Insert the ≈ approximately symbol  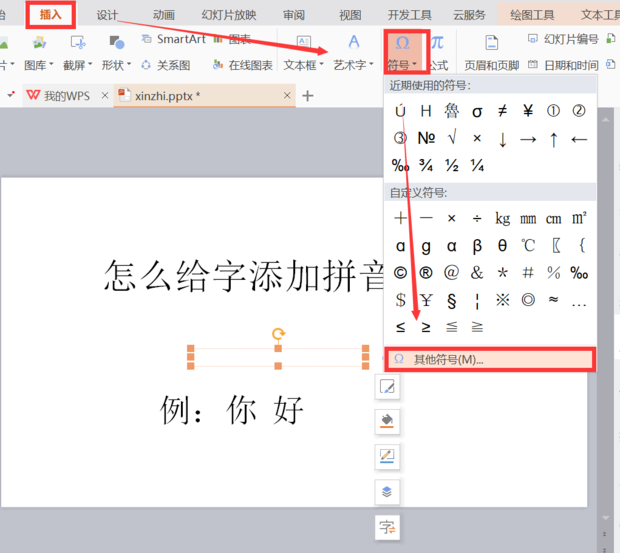point(554,300)
